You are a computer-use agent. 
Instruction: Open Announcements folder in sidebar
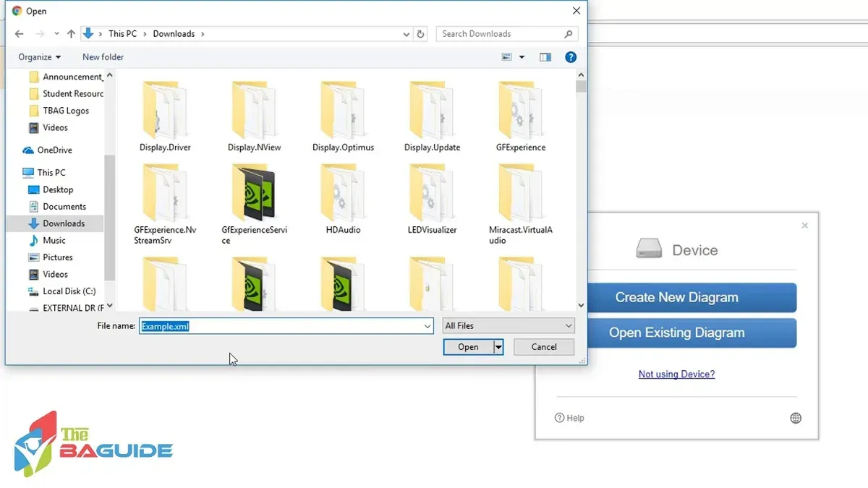point(65,77)
